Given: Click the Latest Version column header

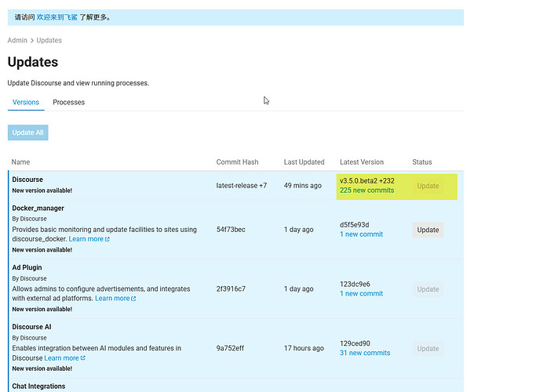Looking at the screenshot, I should [362, 162].
